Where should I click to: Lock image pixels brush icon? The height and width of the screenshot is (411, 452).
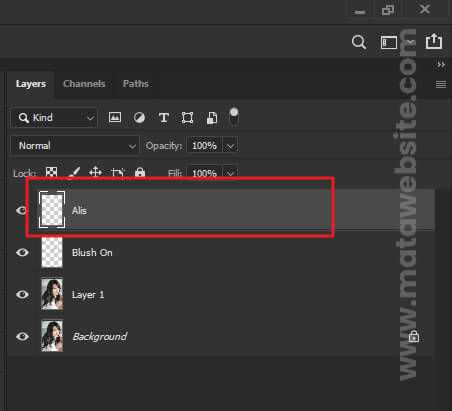(x=74, y=172)
